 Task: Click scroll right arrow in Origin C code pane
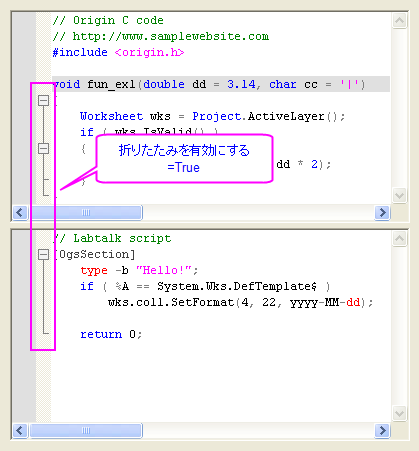(x=382, y=213)
